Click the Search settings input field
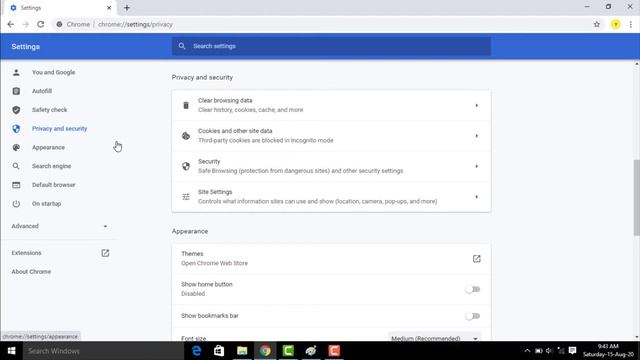This screenshot has height=360, width=640. (331, 46)
